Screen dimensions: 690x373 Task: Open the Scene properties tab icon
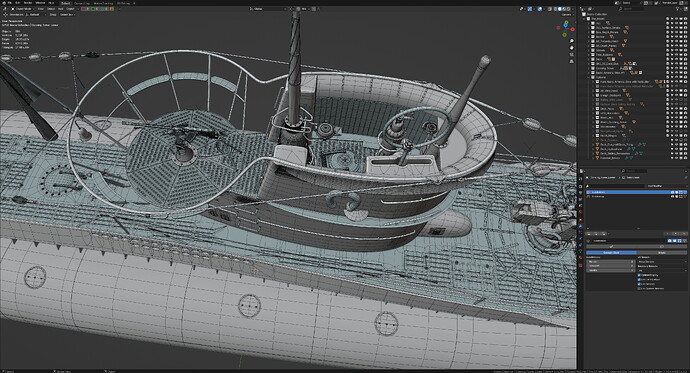(x=580, y=205)
